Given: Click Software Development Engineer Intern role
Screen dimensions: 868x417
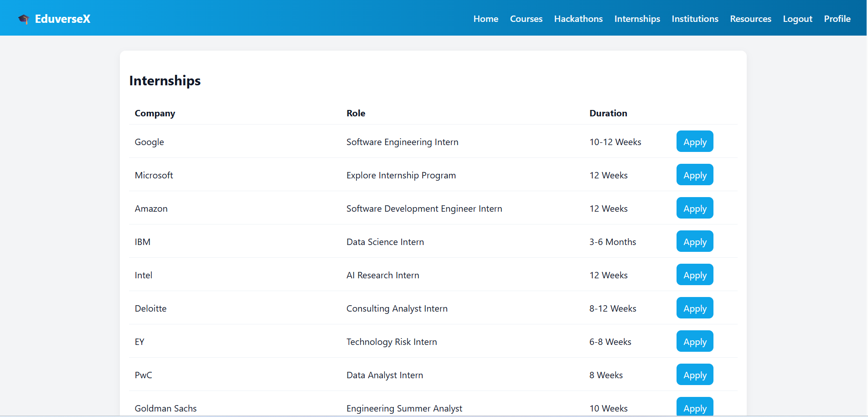Looking at the screenshot, I should [424, 208].
